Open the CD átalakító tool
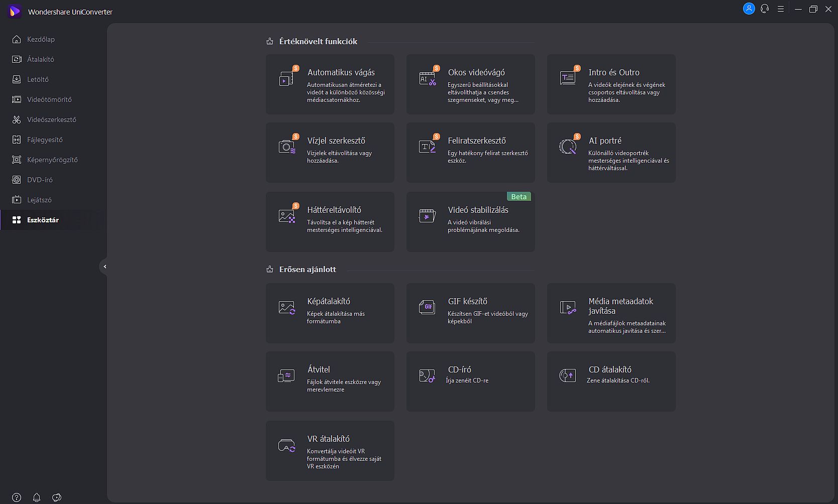Screen dimensions: 838x504 [x=611, y=381]
